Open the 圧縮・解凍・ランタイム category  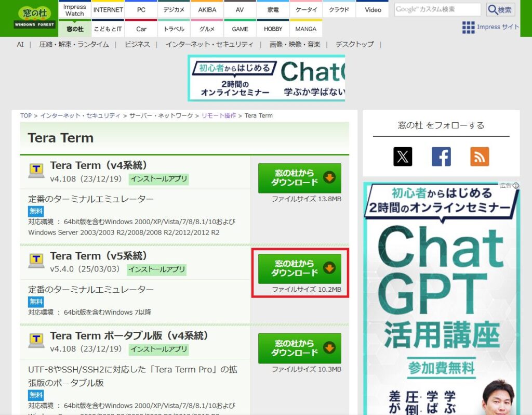pos(74,44)
